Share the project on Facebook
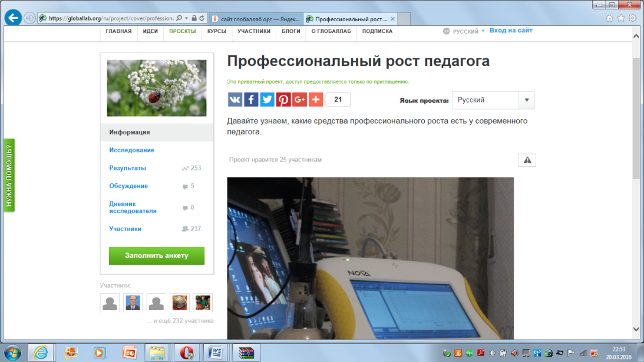 [251, 100]
